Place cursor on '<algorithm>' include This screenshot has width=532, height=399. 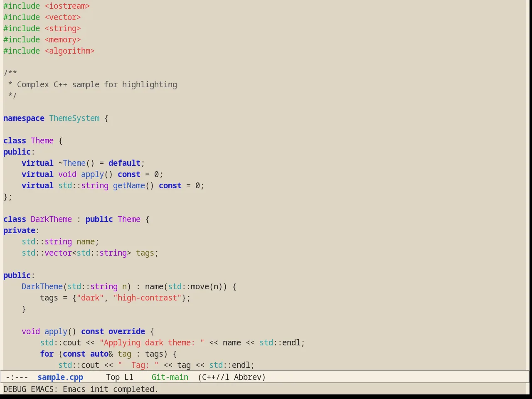(70, 51)
